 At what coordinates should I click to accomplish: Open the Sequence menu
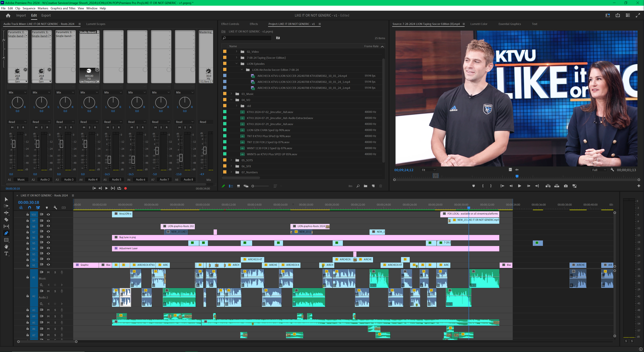[x=29, y=8]
